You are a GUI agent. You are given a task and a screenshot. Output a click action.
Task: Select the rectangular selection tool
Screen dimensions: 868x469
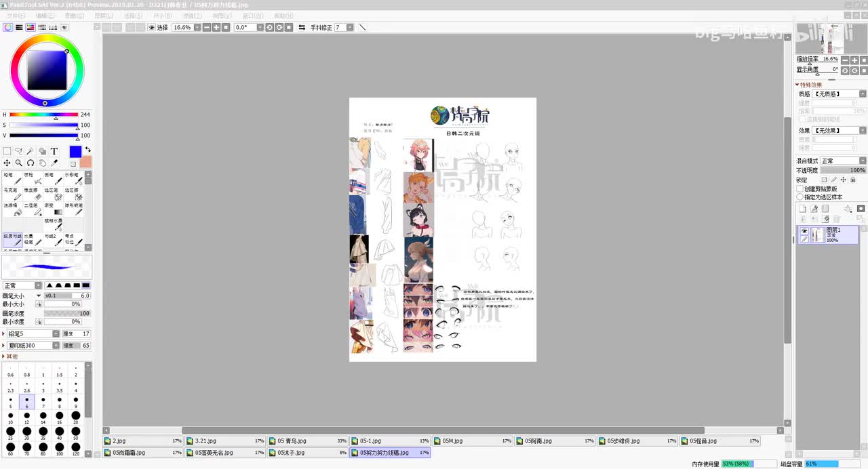tap(7, 151)
